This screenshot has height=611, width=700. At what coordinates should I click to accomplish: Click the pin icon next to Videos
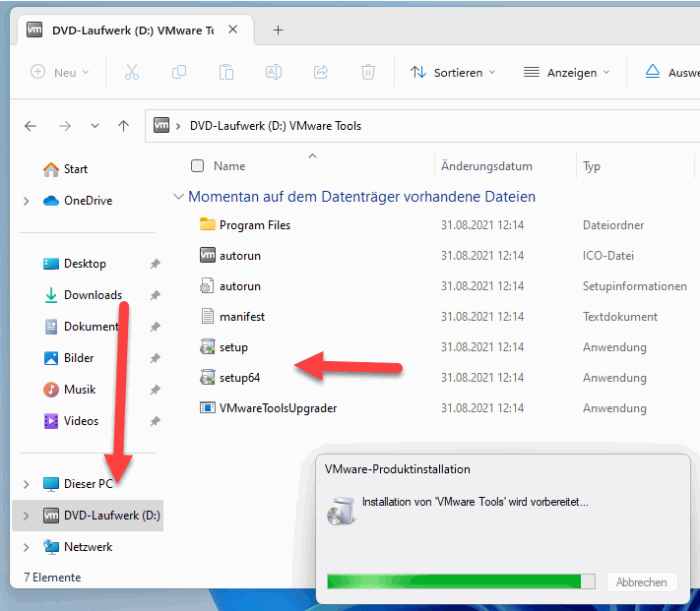[155, 421]
